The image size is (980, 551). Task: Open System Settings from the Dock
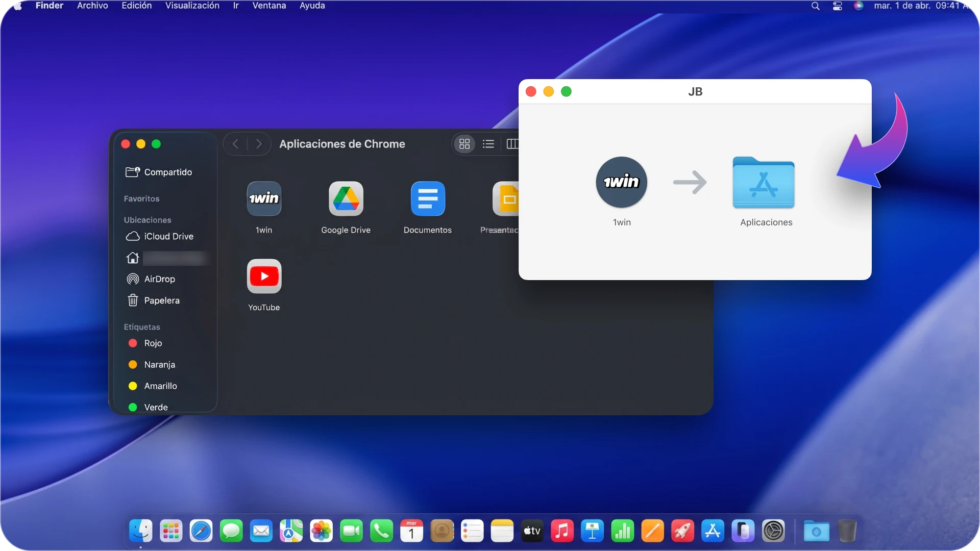coord(773,531)
